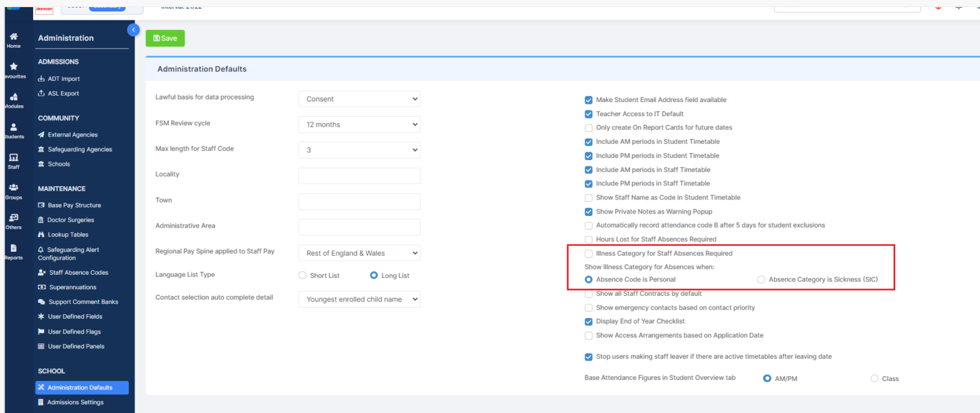Enable the Only create On Report Cards checkbox

tap(588, 127)
